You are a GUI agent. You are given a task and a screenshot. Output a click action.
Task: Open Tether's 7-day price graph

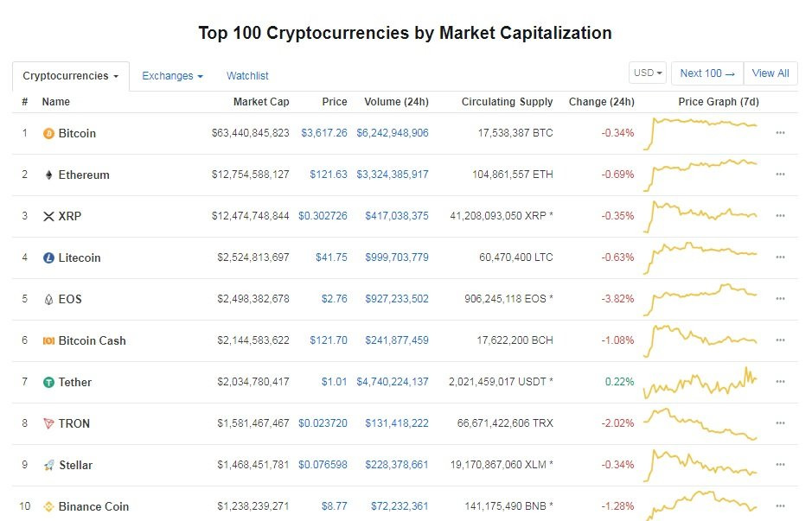(x=700, y=382)
